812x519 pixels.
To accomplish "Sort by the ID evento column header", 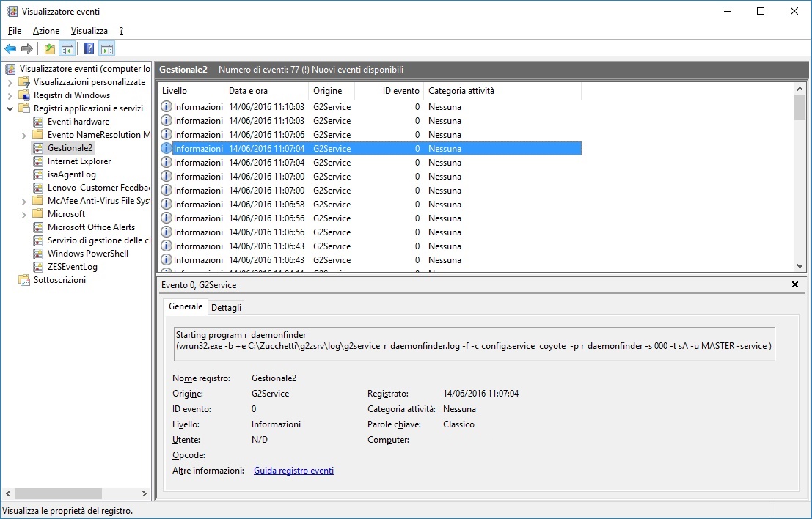I will tap(389, 91).
